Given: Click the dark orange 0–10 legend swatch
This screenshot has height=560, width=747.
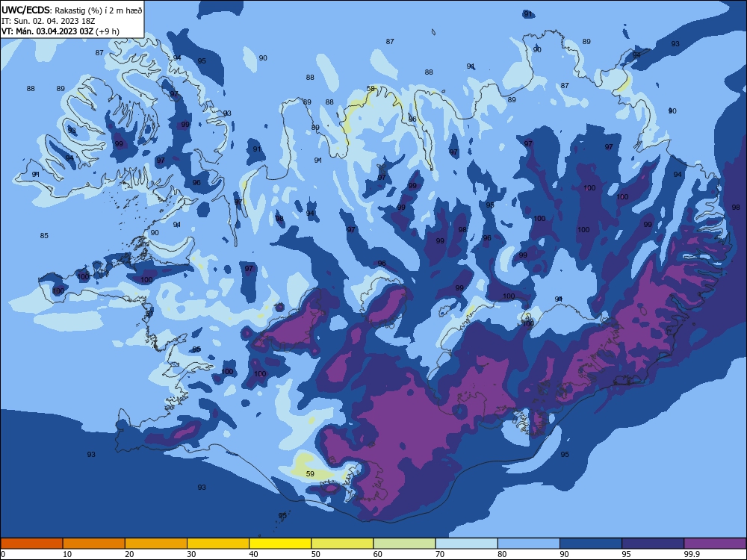Looking at the screenshot, I should (31, 544).
